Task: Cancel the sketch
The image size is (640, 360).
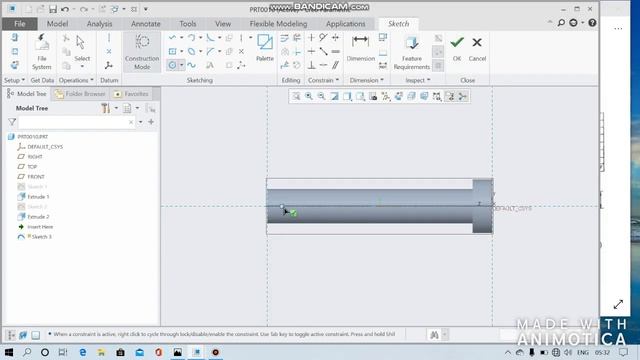Action: (477, 48)
